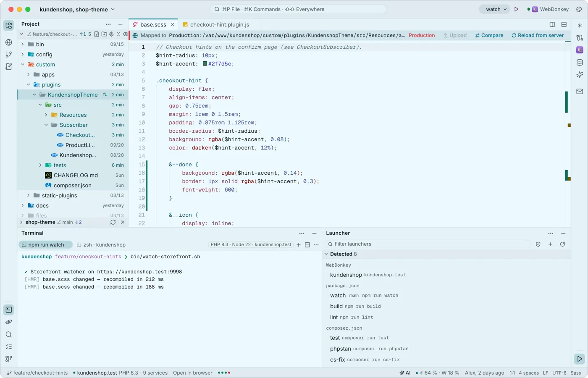Click Compare in the remote mapping bar
Image resolution: width=588 pixels, height=378 pixels.
tap(489, 35)
